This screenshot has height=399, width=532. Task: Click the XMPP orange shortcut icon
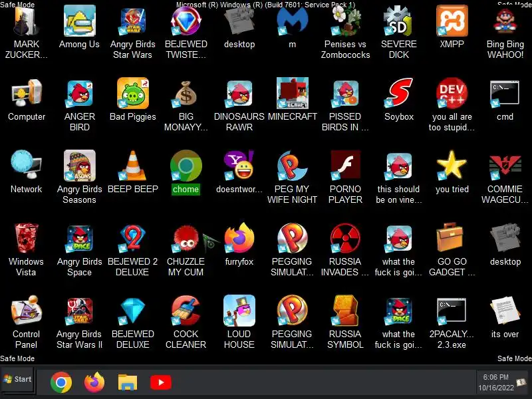point(452,21)
